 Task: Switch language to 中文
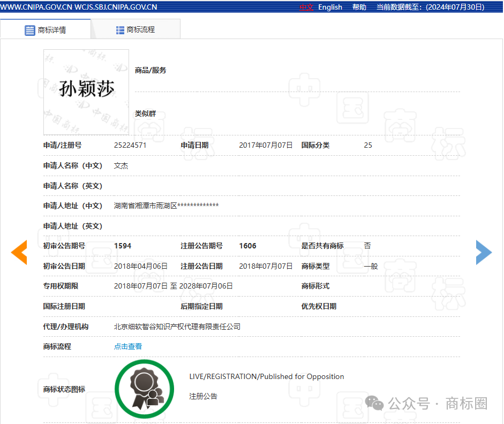click(306, 7)
